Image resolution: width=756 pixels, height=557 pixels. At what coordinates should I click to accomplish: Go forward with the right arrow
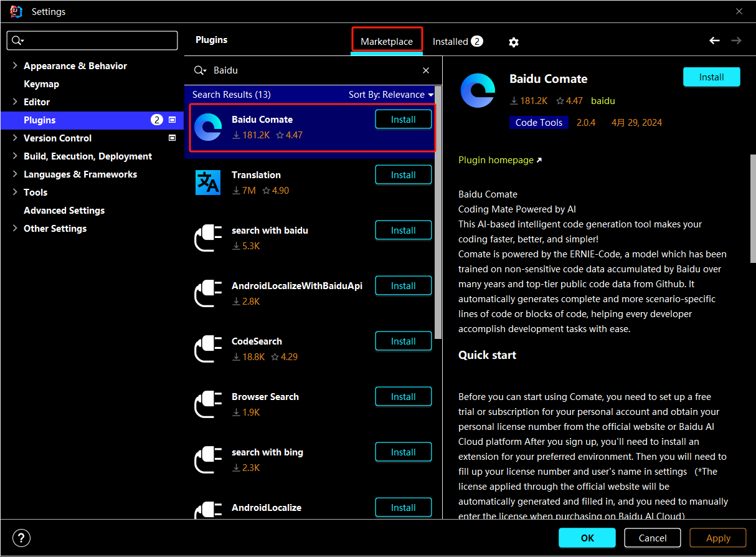[x=736, y=40]
